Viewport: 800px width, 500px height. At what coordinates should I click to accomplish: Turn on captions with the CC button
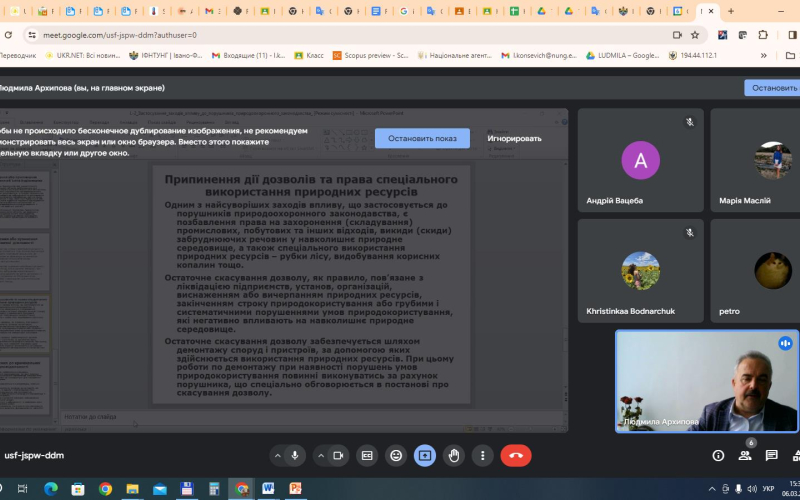tap(367, 456)
